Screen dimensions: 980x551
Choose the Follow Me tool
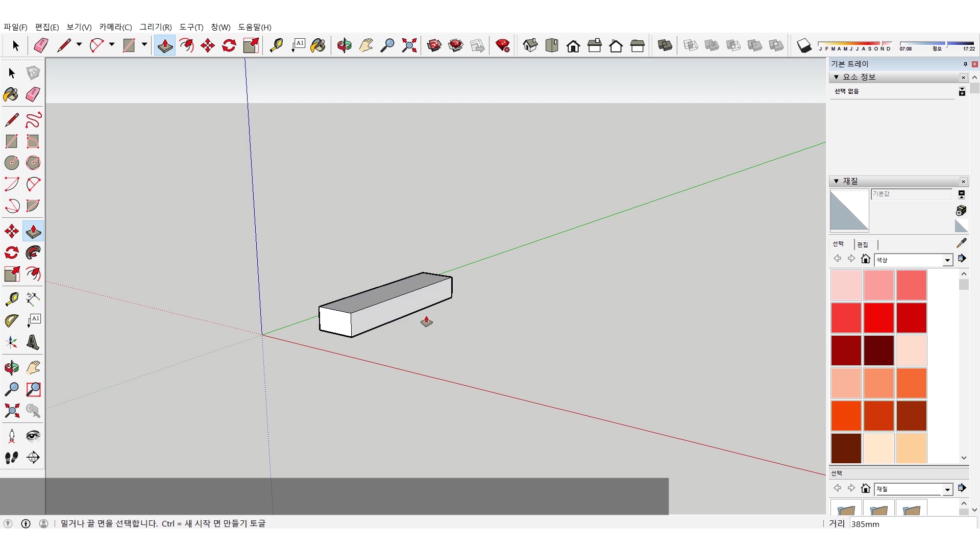coord(33,253)
